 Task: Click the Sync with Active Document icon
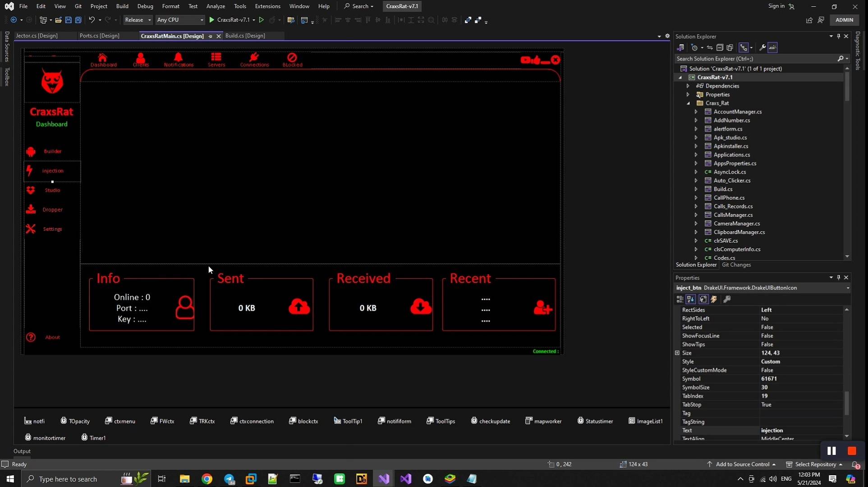pyautogui.click(x=710, y=47)
